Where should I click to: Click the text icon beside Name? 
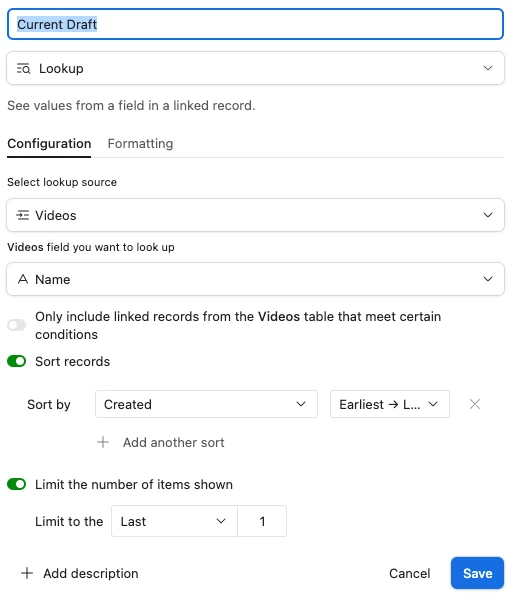[x=23, y=279]
